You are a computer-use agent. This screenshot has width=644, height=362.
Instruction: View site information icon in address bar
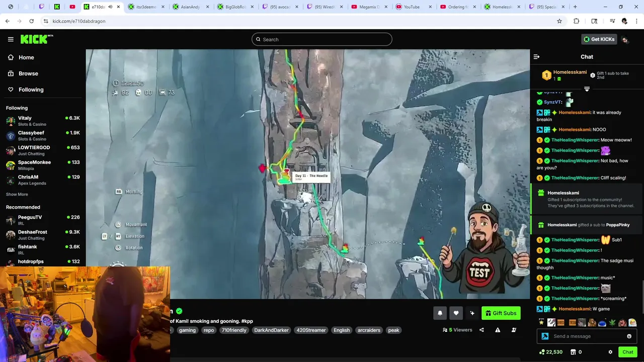click(x=46, y=21)
